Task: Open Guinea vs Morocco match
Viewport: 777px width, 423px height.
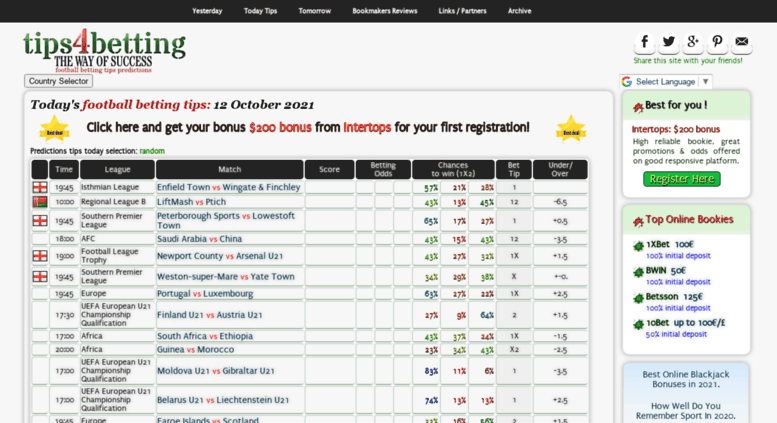Action: coord(195,349)
